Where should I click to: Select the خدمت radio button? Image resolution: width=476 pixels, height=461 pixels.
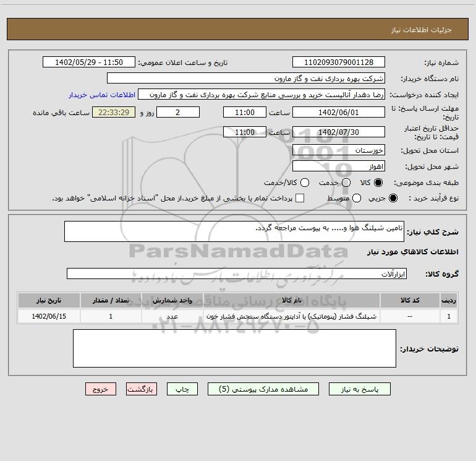point(346,183)
